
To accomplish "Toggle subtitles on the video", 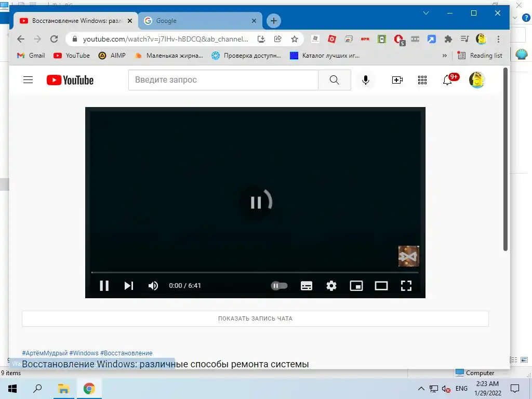I will tap(307, 286).
